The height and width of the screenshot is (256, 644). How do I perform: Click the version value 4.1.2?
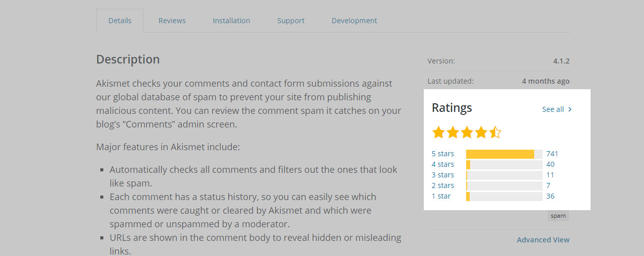pos(561,61)
